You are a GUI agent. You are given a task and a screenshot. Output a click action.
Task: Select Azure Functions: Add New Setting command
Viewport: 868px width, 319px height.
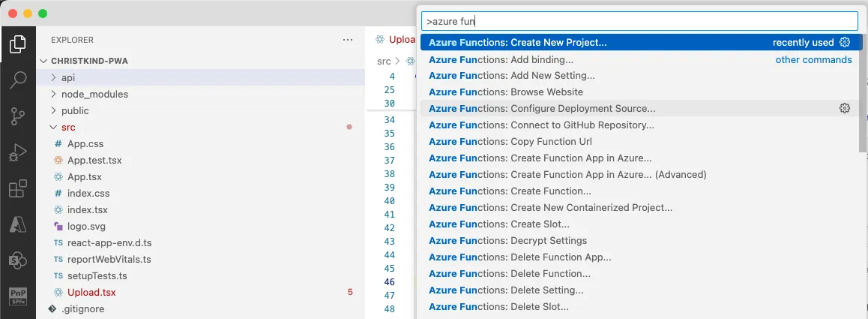coord(641,76)
